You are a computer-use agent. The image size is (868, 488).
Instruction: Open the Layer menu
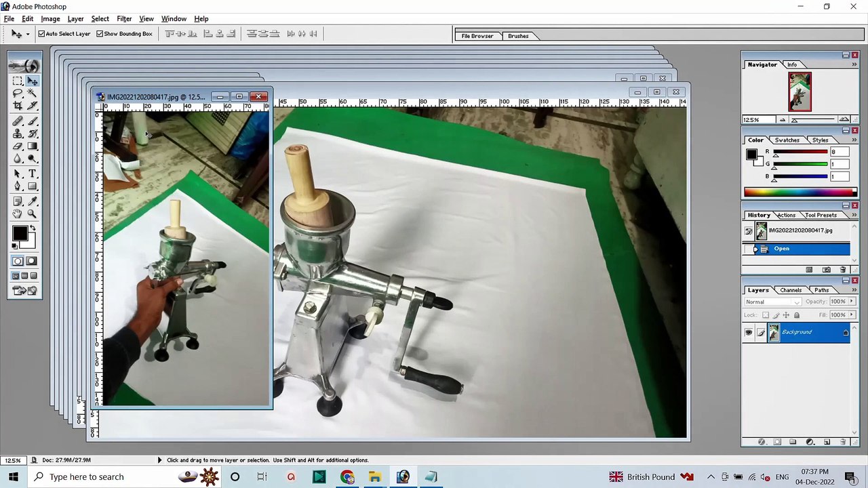[75, 19]
